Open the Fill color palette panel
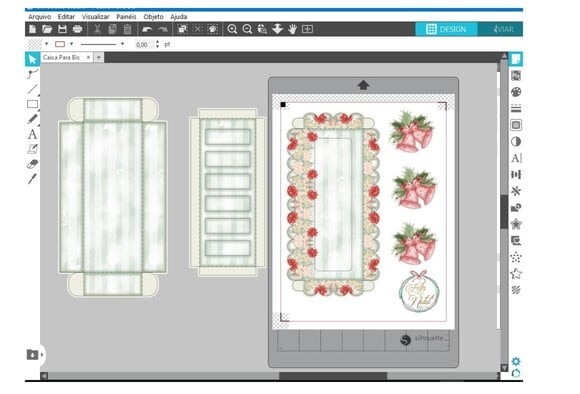580x394 pixels. click(516, 92)
